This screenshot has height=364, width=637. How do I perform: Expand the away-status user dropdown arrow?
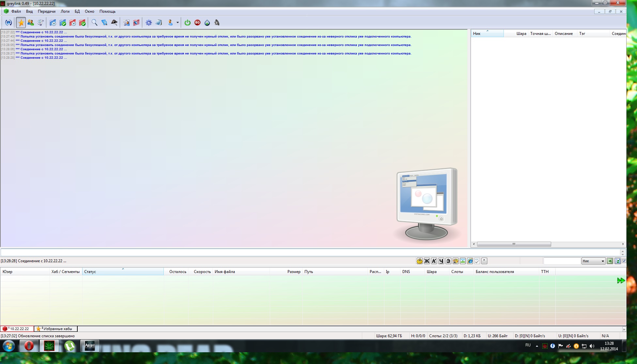coord(178,23)
